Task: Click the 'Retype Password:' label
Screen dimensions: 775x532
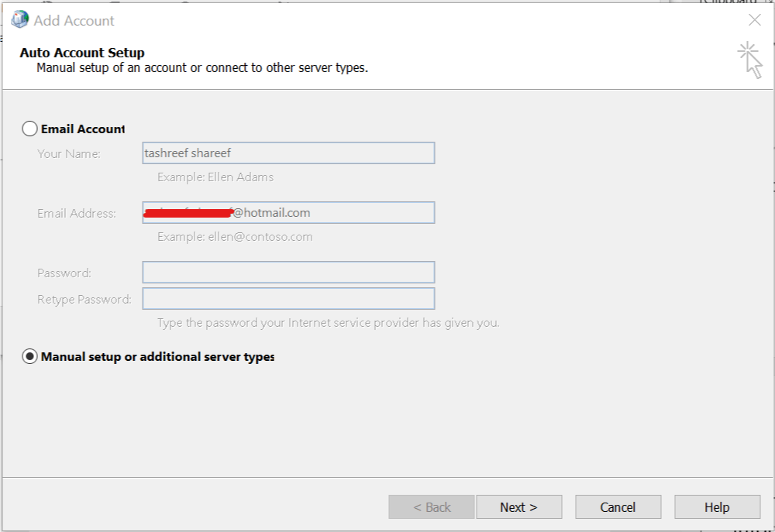Action: (84, 300)
